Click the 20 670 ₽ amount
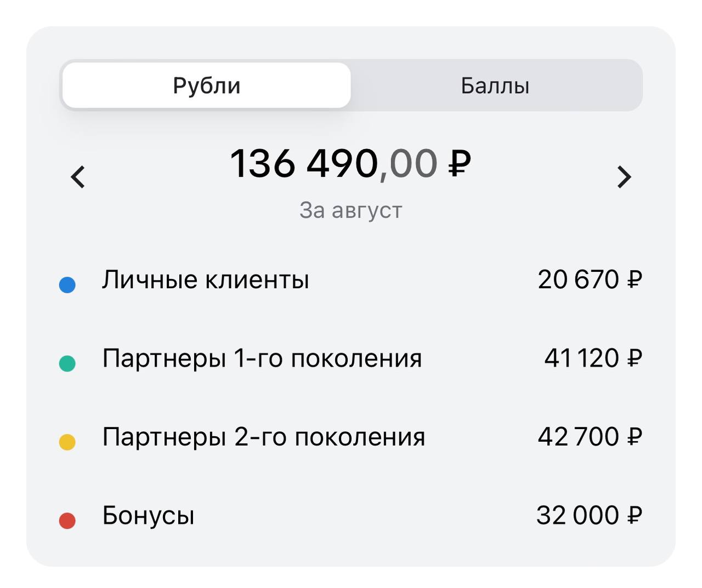702x588 pixels. (x=590, y=279)
